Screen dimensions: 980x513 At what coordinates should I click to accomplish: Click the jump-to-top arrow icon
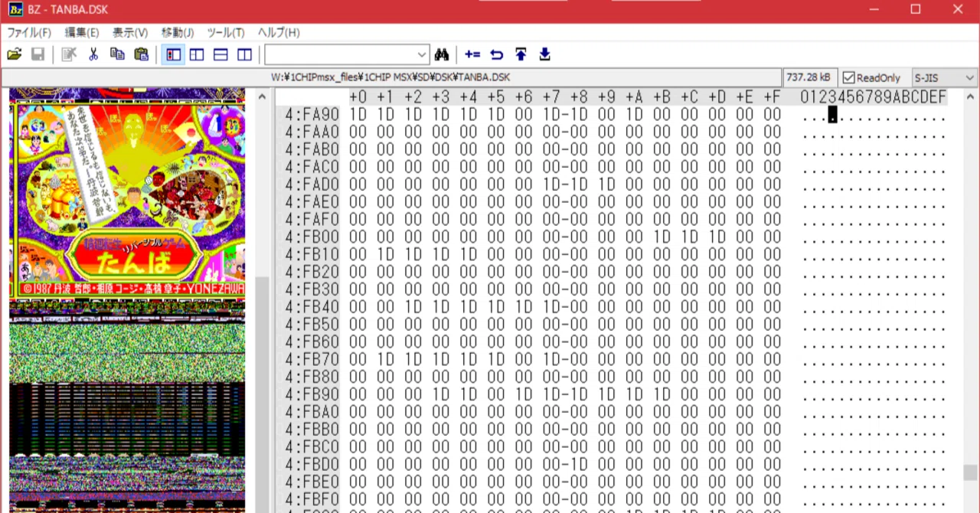[521, 54]
